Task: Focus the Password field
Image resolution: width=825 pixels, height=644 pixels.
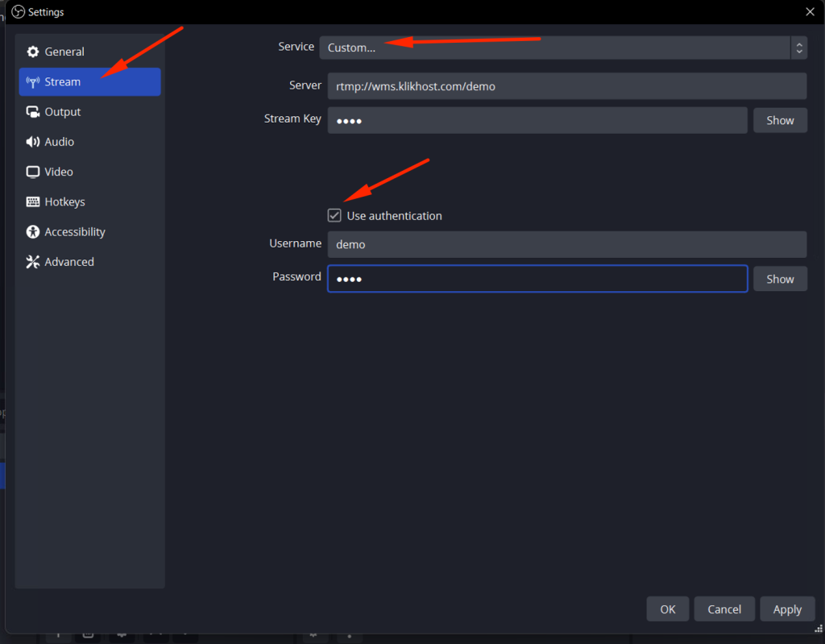Action: coord(537,279)
